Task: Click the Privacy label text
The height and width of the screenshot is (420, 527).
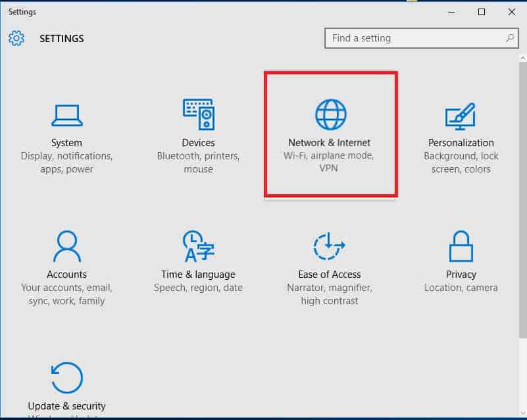Action: click(461, 275)
